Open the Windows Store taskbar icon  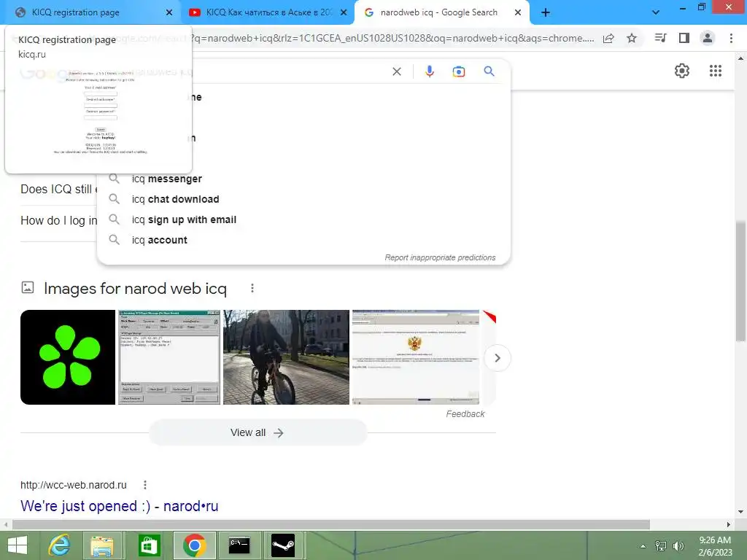pos(149,545)
